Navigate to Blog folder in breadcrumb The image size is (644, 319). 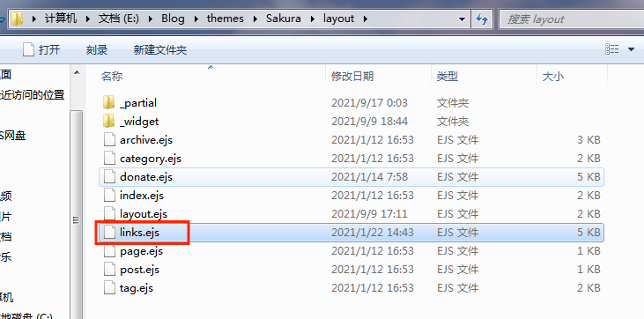pyautogui.click(x=173, y=19)
